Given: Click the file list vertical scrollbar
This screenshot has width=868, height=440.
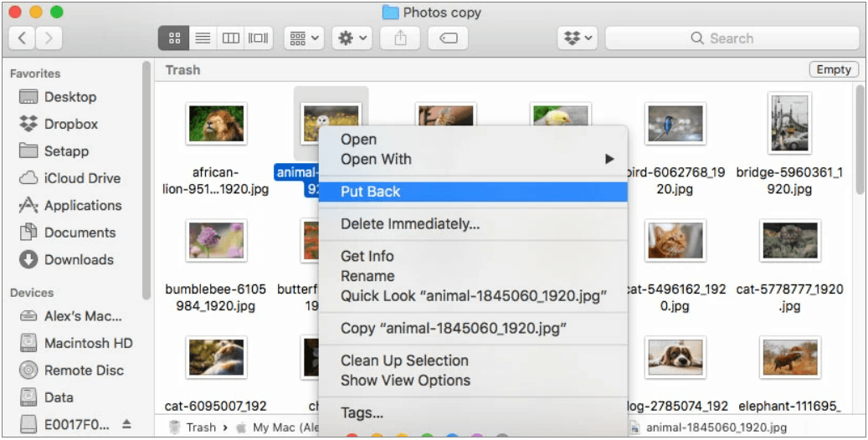Looking at the screenshot, I should [x=860, y=142].
